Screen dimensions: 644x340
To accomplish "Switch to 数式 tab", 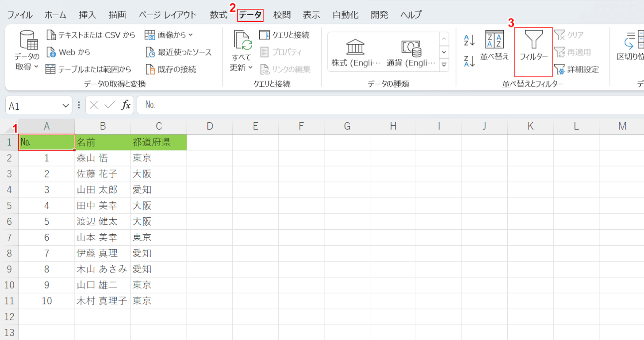I will (x=218, y=15).
